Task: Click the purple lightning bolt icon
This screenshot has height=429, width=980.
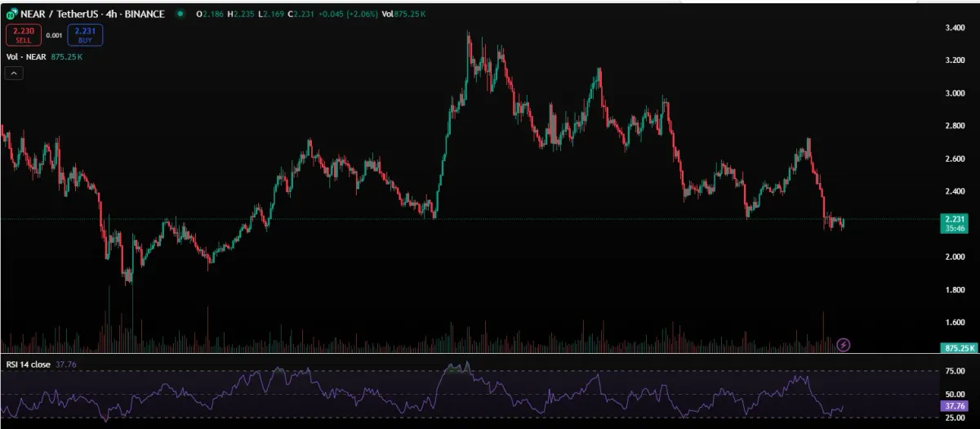Action: (844, 345)
